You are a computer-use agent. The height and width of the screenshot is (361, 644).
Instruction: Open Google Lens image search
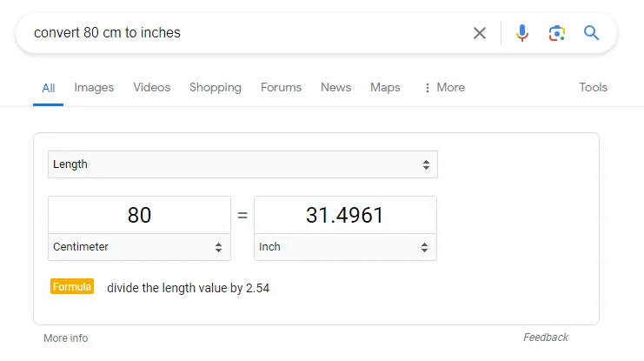(556, 33)
